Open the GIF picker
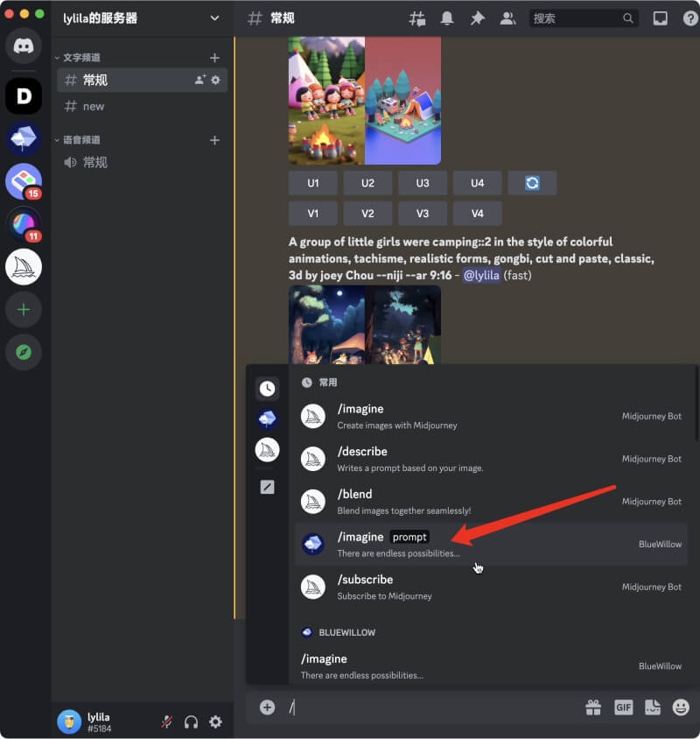Screen dimensions: 700x739 623,707
